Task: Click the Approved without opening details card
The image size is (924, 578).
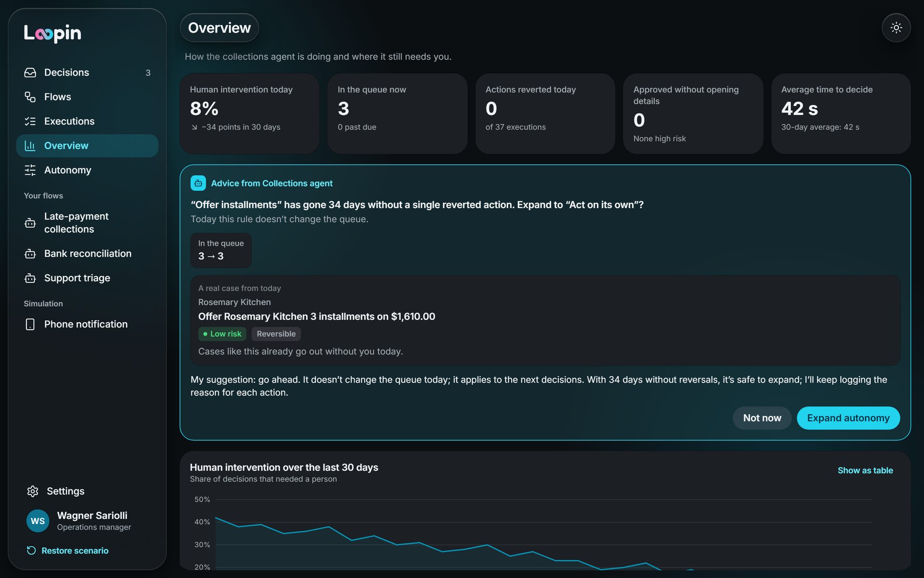Action: tap(693, 114)
